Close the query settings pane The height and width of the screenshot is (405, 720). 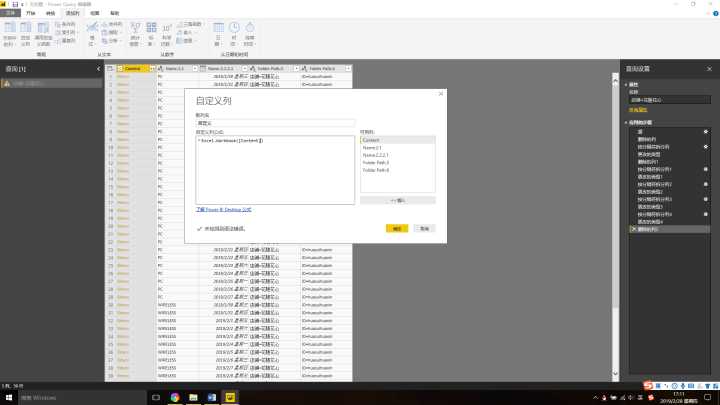click(x=711, y=68)
